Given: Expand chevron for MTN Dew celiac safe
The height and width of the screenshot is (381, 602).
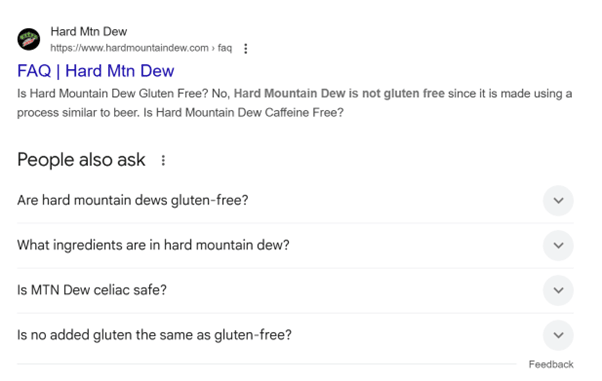Looking at the screenshot, I should [x=558, y=290].
